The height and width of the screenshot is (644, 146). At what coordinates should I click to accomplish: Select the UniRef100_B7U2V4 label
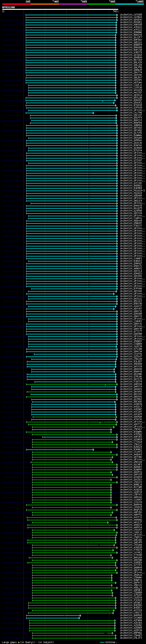[x=131, y=151]
